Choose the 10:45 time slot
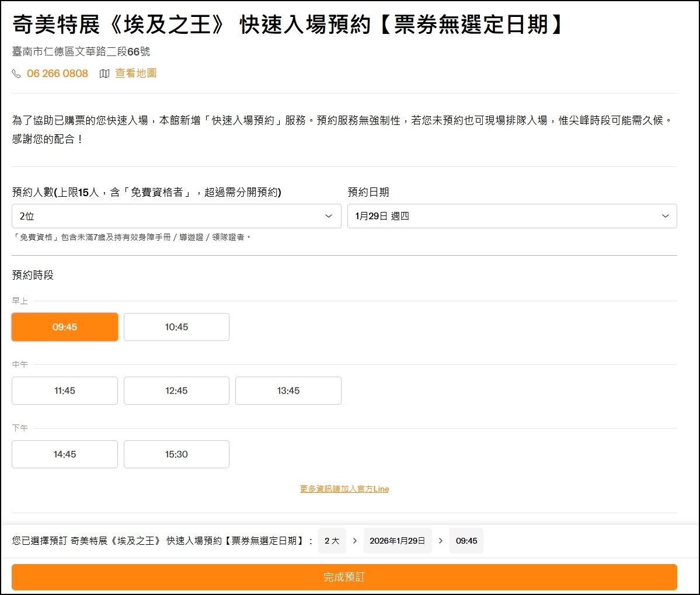This screenshot has width=700, height=595. pyautogui.click(x=176, y=327)
